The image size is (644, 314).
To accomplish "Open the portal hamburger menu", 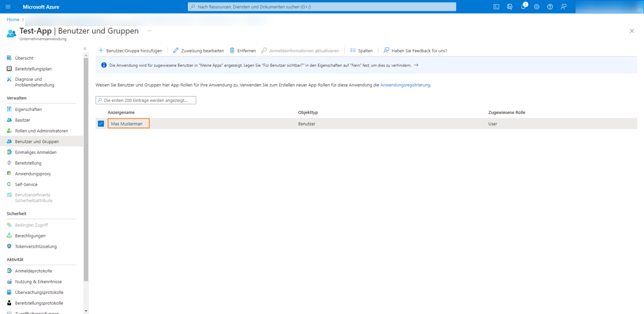I will coord(8,6).
